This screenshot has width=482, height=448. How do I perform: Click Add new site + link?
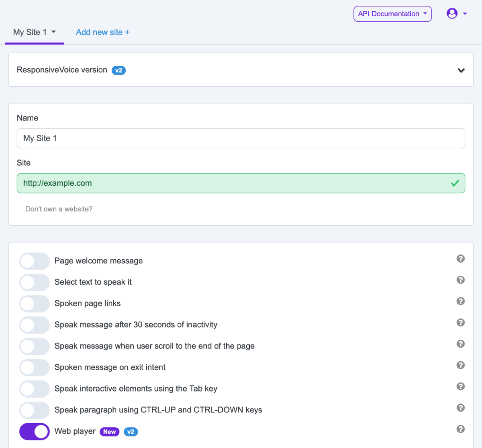(103, 32)
